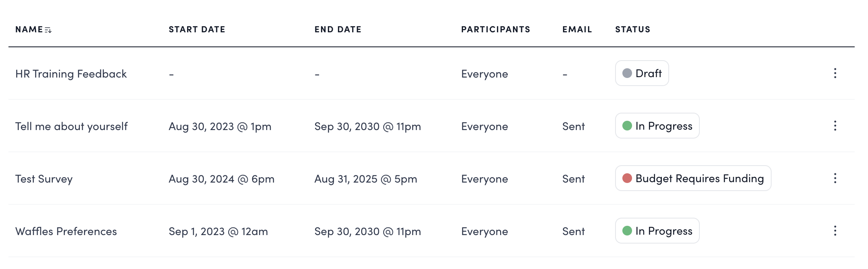Open the HR Training Feedback options menu

(835, 73)
